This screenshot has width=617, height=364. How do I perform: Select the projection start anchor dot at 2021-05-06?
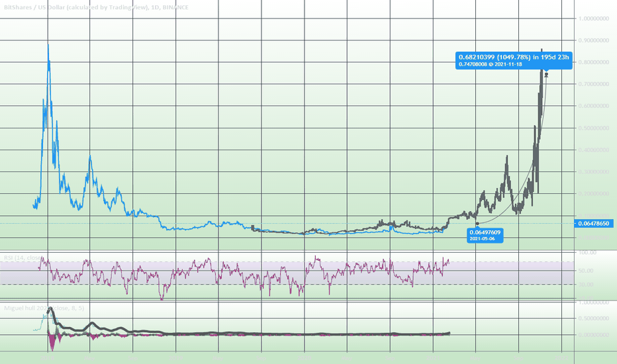click(477, 224)
